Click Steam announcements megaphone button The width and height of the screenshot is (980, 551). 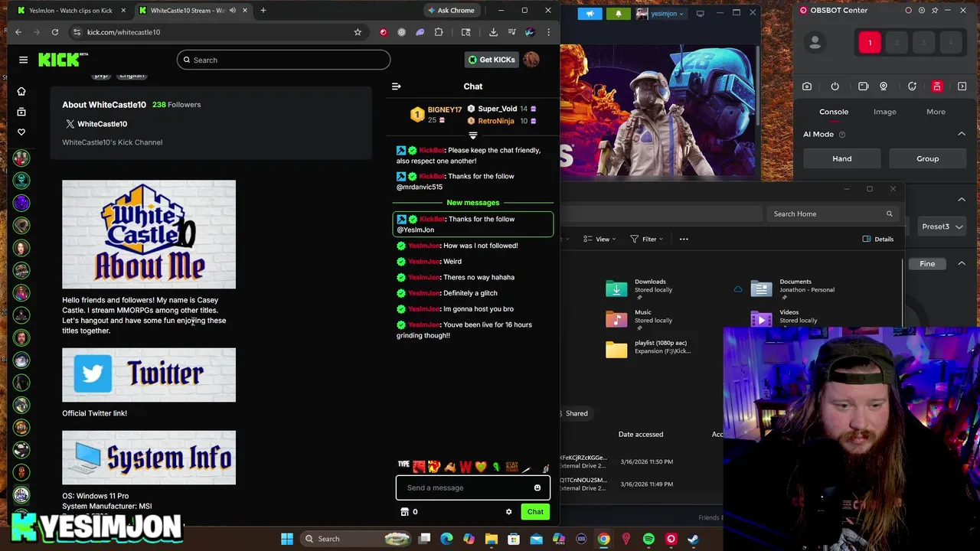coord(590,13)
